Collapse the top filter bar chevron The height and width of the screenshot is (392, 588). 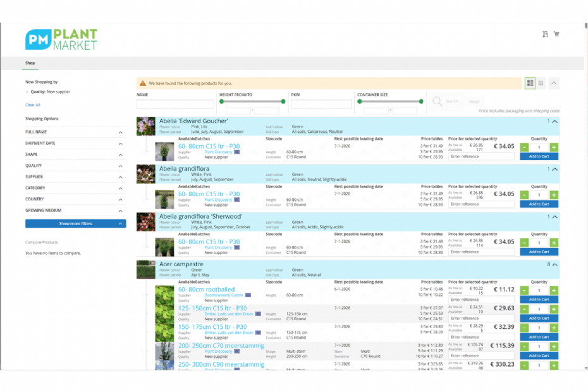(553, 83)
